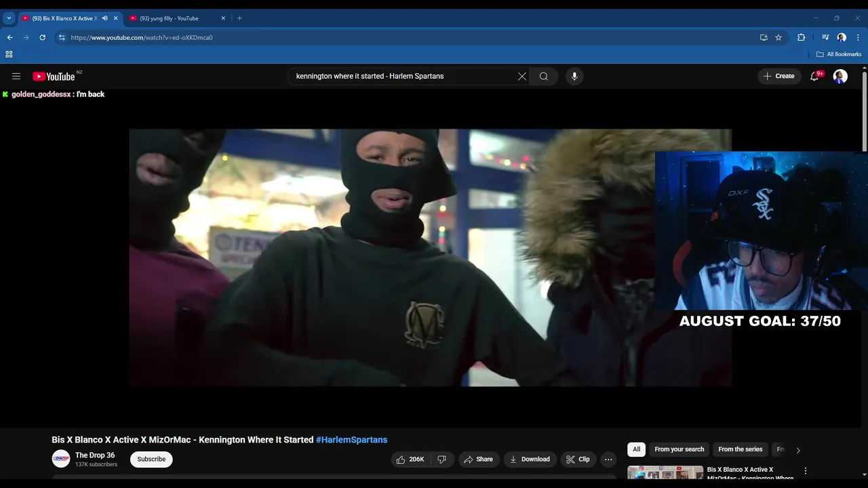Viewport: 868px width, 488px height.
Task: Close the Bis X Blanco tab
Action: (x=116, y=18)
